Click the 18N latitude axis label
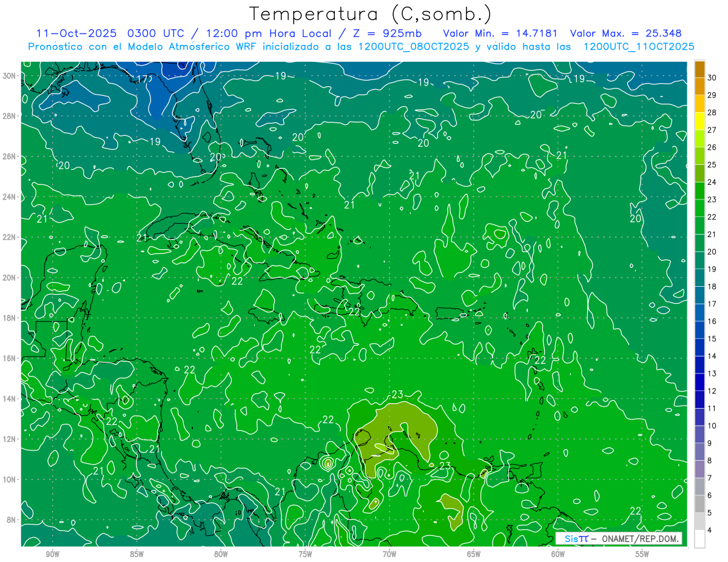The image size is (728, 562). click(x=10, y=318)
